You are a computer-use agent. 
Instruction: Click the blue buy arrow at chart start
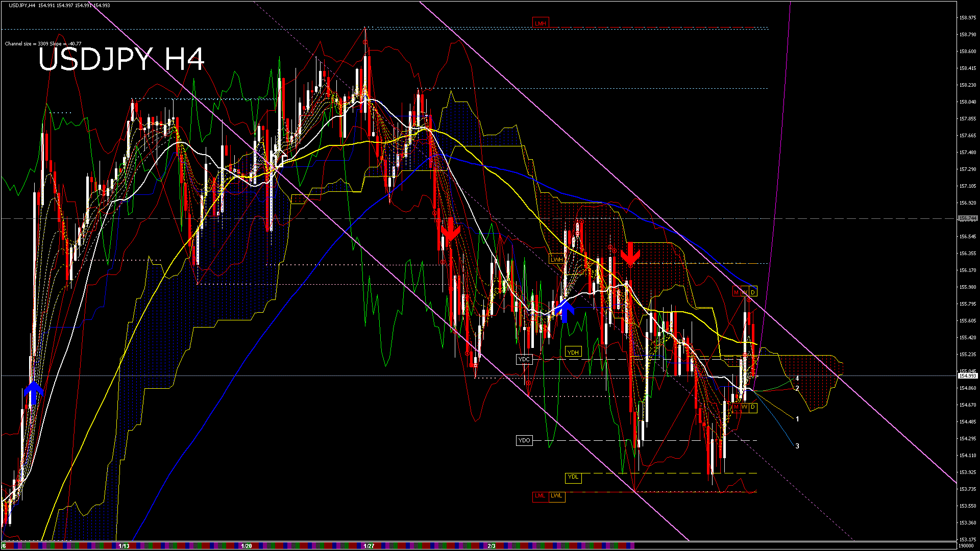click(x=34, y=393)
